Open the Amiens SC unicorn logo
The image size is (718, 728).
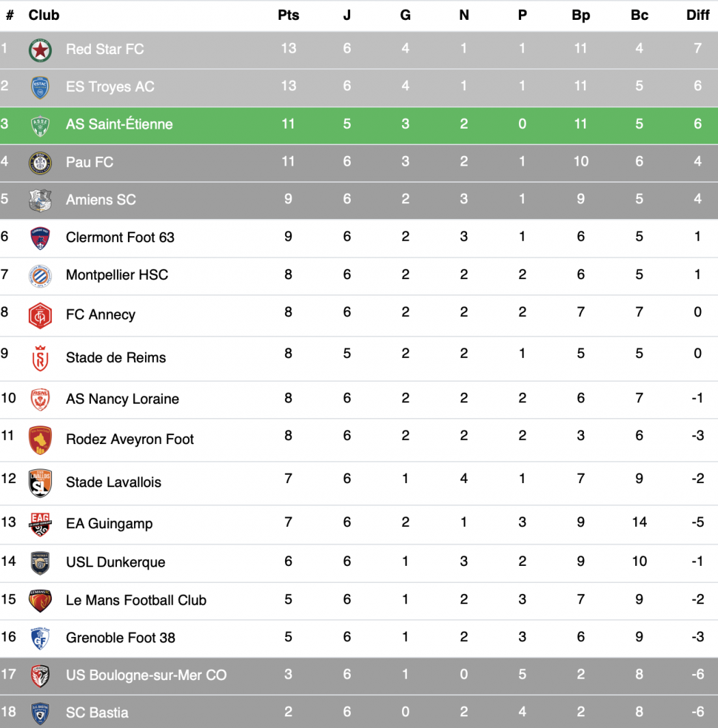click(40, 200)
